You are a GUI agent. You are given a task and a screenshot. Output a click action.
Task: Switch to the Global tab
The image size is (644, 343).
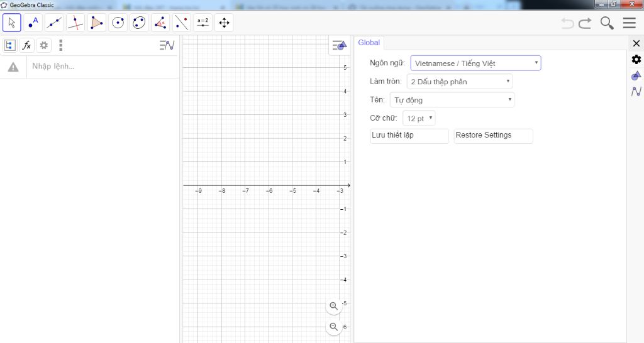coord(369,43)
